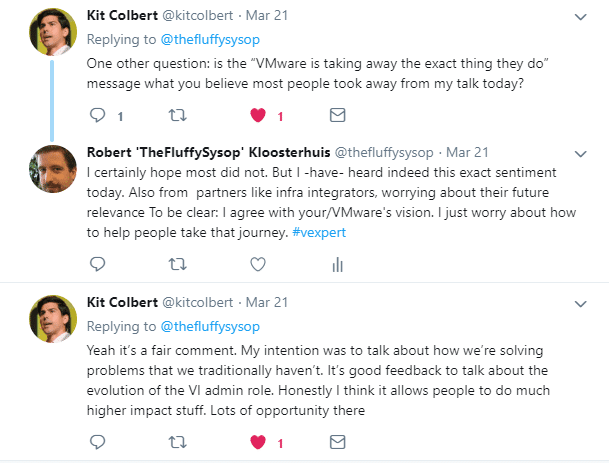This screenshot has height=463, width=609.
Task: Reply to Kit Colbert's first tweet
Action: pos(98,116)
